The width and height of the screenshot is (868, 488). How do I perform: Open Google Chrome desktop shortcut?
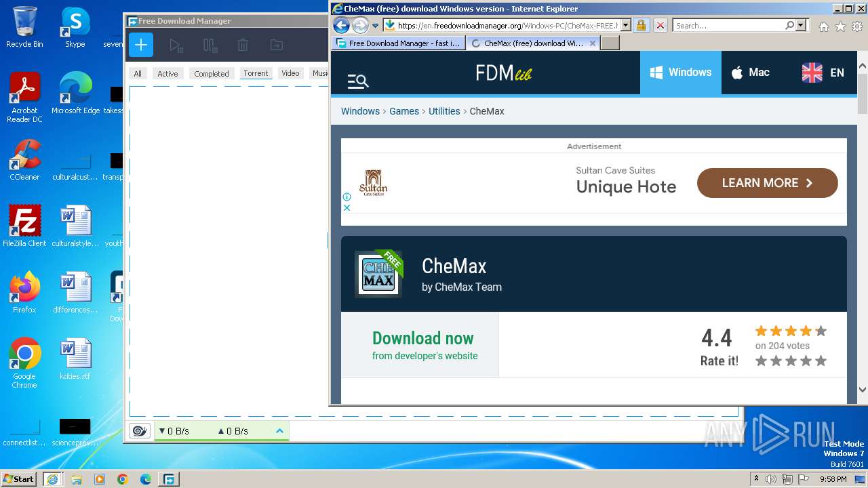click(24, 363)
